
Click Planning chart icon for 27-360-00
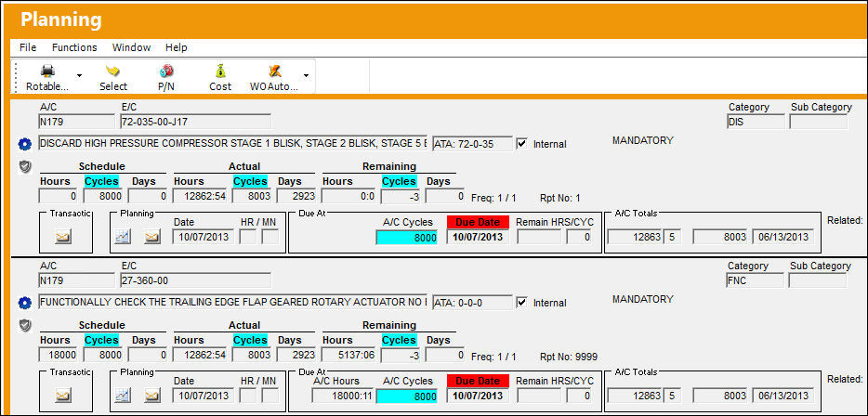click(123, 396)
